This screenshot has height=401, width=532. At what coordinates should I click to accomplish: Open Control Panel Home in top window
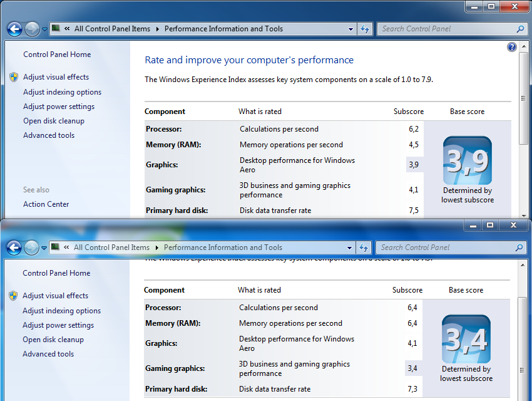[57, 55]
